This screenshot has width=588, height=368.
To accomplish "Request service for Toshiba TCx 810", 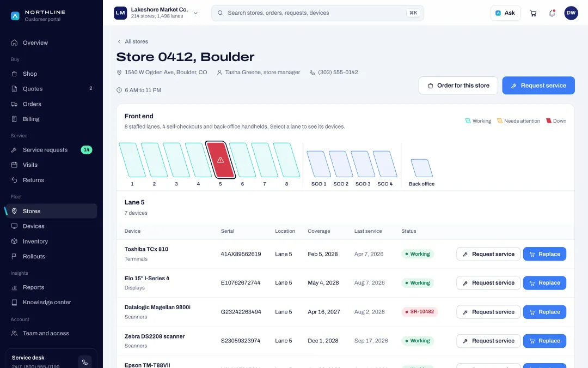I will 488,254.
